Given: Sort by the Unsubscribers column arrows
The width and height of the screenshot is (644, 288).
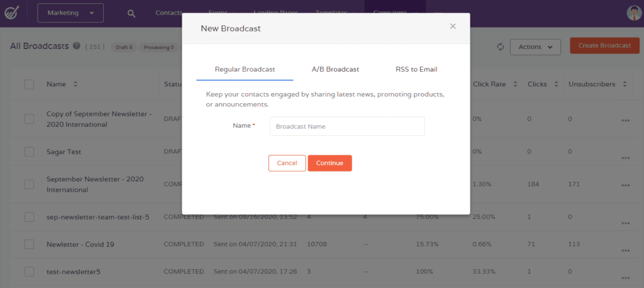Looking at the screenshot, I should click(x=625, y=84).
